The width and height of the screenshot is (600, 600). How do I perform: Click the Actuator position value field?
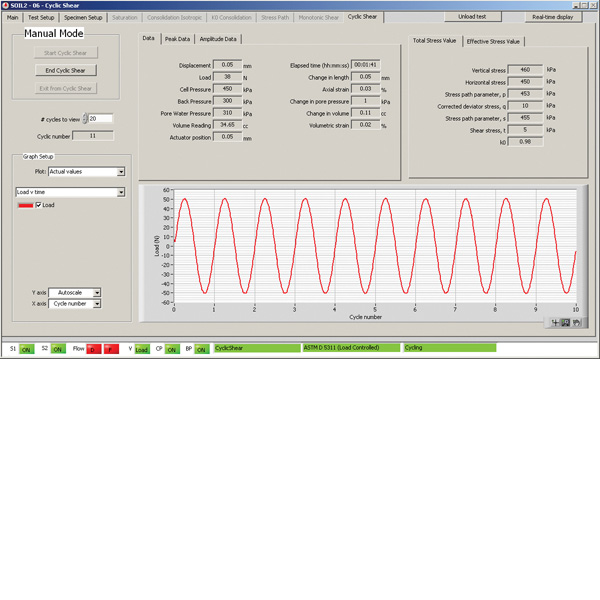pyautogui.click(x=227, y=137)
